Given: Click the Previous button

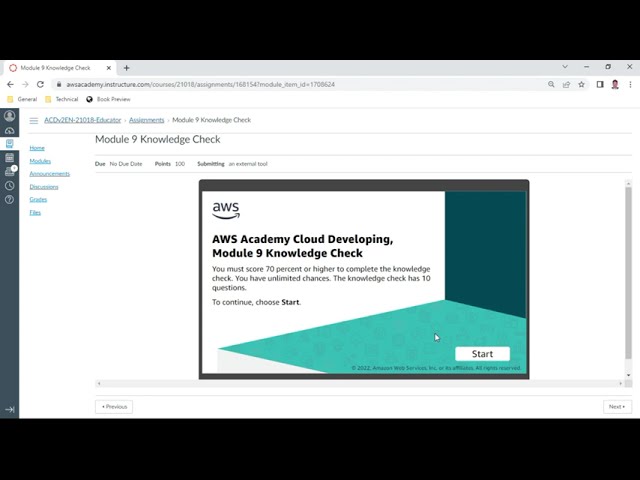Looking at the screenshot, I should tap(114, 407).
